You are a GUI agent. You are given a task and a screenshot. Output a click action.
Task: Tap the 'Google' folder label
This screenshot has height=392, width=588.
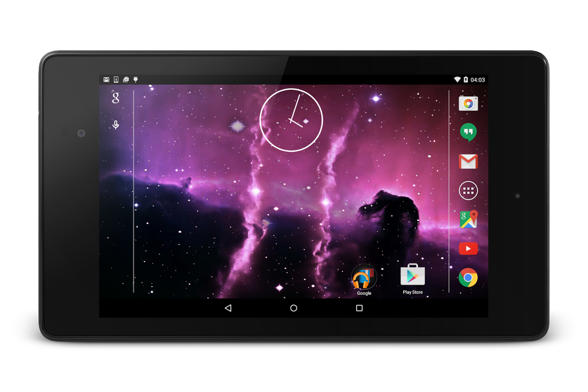click(x=364, y=293)
